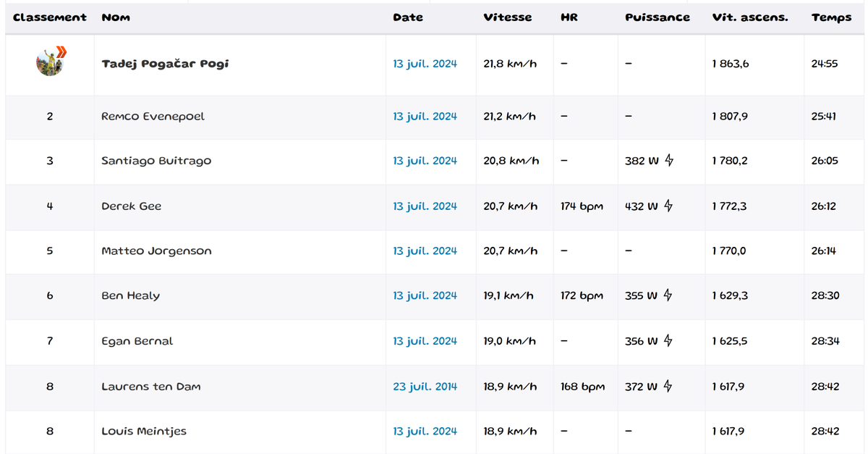Click the 26:05 time value
The height and width of the screenshot is (454, 868).
pos(825,161)
